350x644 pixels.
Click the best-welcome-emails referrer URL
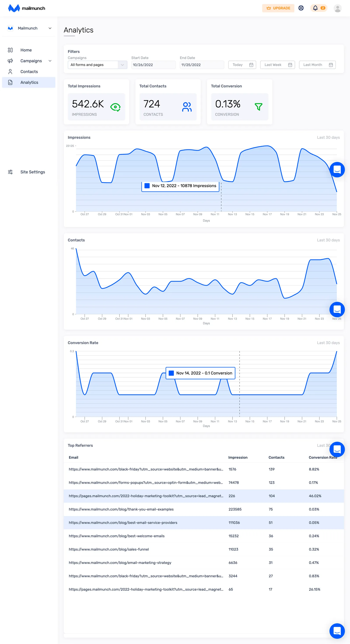pos(117,536)
